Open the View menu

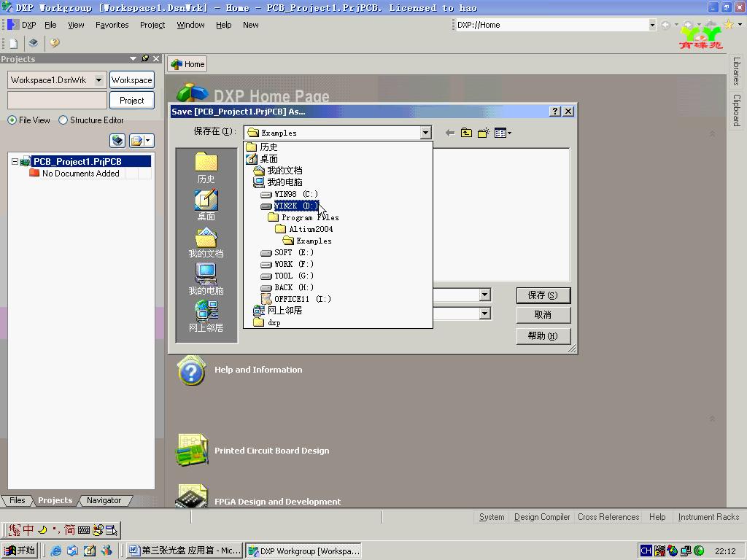coord(76,25)
